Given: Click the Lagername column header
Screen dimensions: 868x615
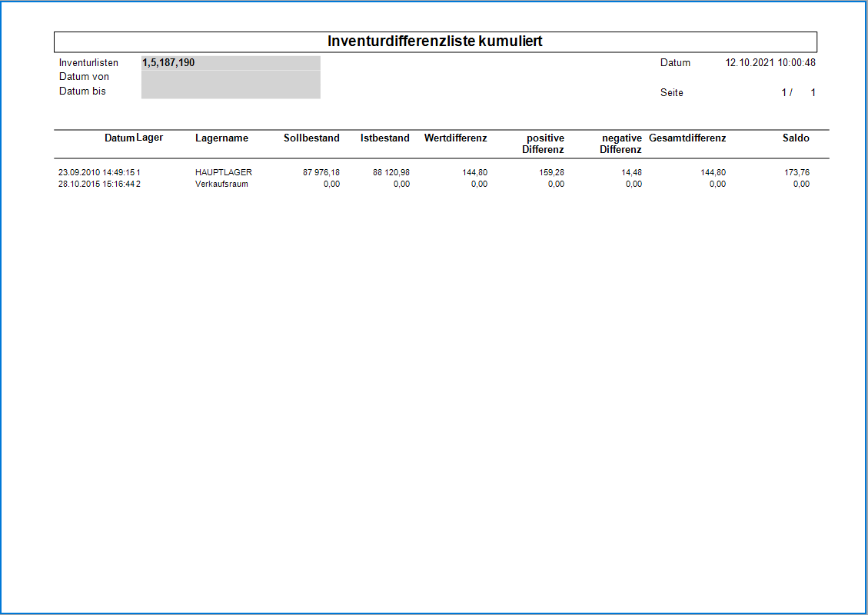Looking at the screenshot, I should click(x=221, y=138).
